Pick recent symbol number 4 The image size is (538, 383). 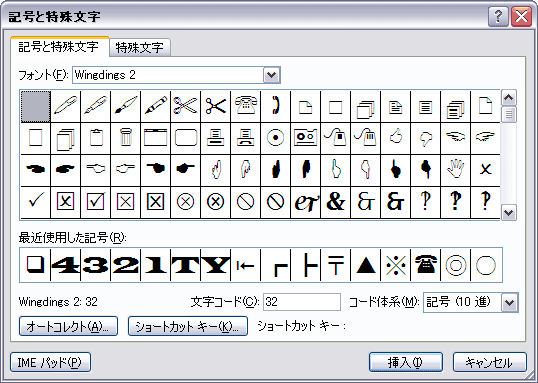coord(66,265)
